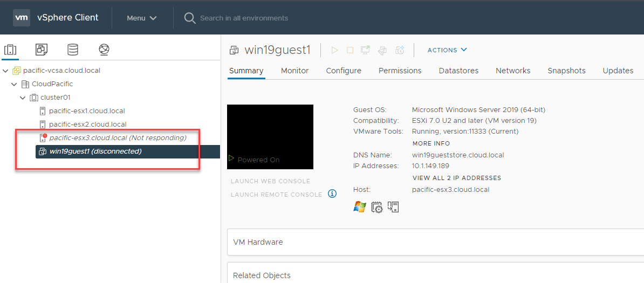
Task: Click the Launch Web Console link
Action: pos(270,181)
